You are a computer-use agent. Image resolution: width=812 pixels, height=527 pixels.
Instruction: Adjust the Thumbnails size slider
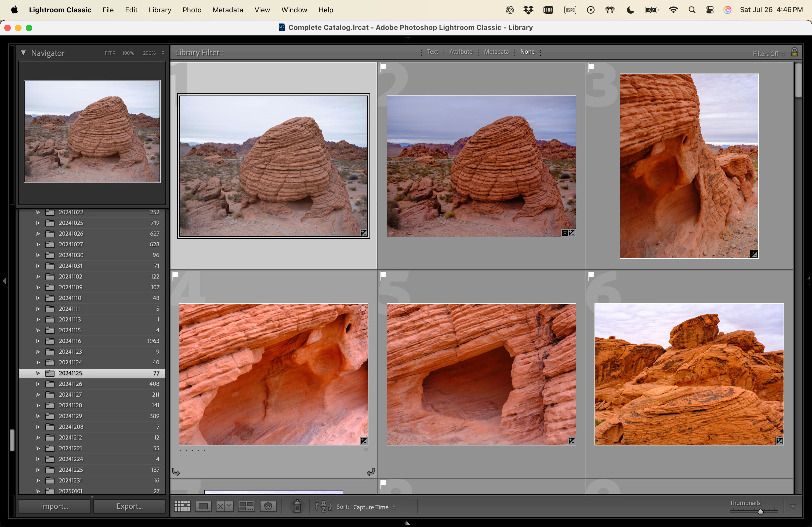[760, 511]
